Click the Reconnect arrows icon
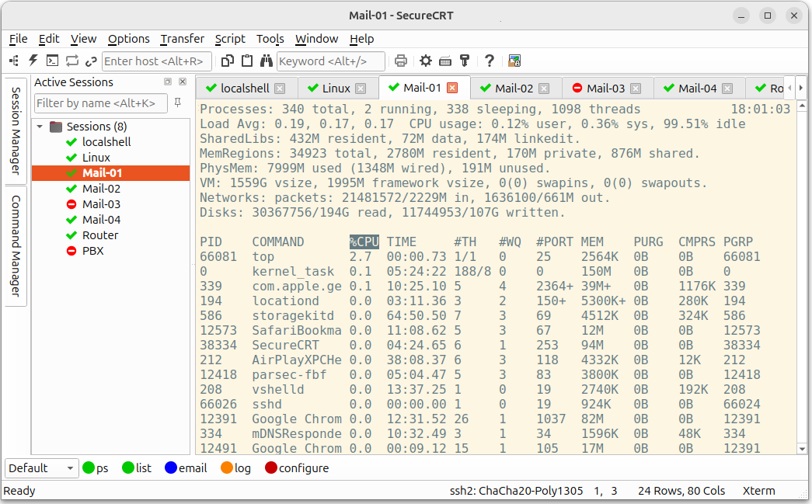Viewport: 812px width, 504px height. pyautogui.click(x=72, y=61)
